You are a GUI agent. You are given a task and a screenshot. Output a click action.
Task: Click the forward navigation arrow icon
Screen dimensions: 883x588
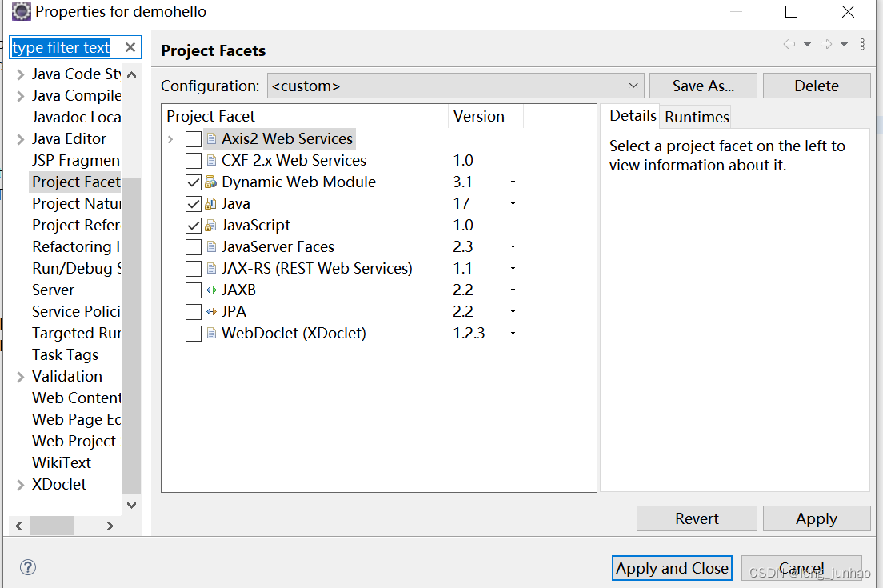coord(826,44)
